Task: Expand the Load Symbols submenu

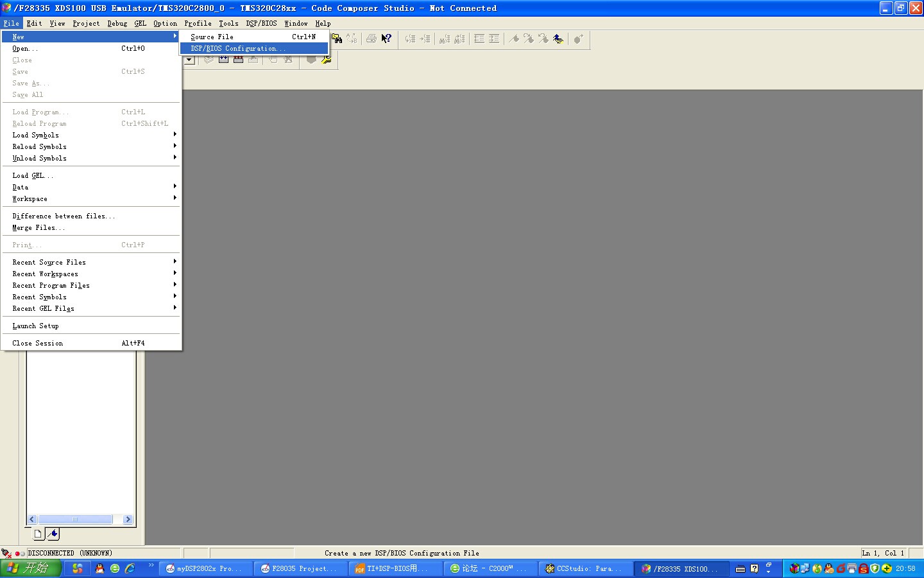Action: (x=91, y=135)
